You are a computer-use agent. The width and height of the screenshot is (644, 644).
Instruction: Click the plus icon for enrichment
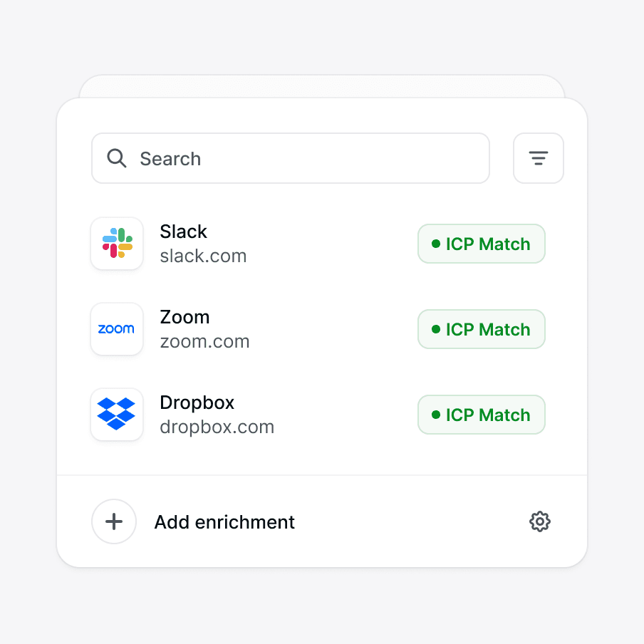(x=114, y=521)
